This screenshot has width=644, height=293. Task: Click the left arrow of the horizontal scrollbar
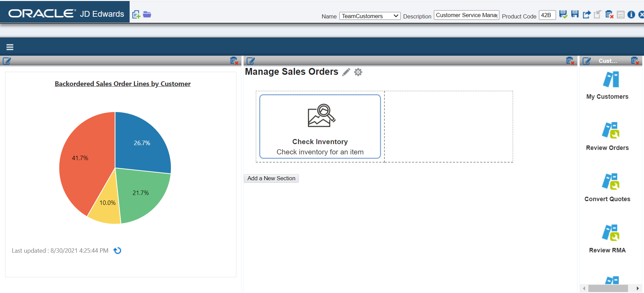point(584,289)
